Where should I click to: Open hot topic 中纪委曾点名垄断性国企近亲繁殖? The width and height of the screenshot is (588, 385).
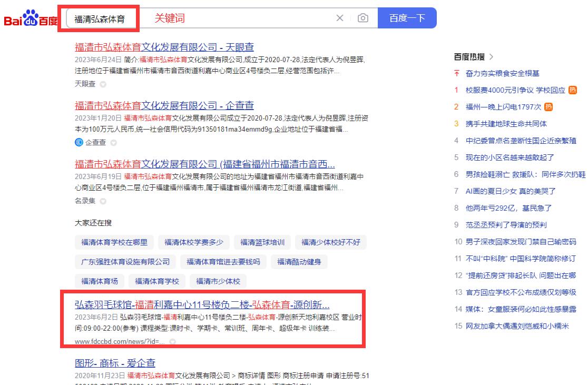tap(521, 141)
